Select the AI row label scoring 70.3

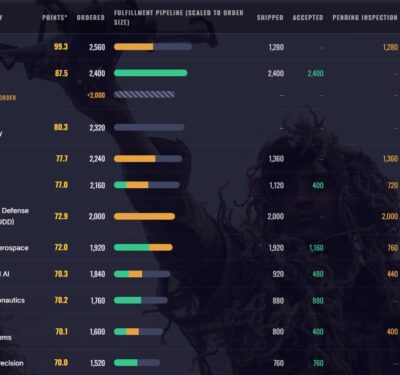coord(5,274)
